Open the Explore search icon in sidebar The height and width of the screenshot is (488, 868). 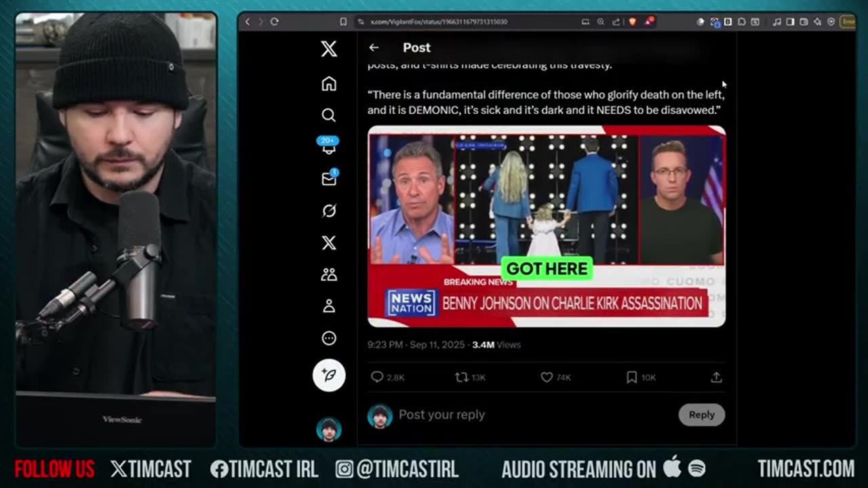click(x=329, y=115)
